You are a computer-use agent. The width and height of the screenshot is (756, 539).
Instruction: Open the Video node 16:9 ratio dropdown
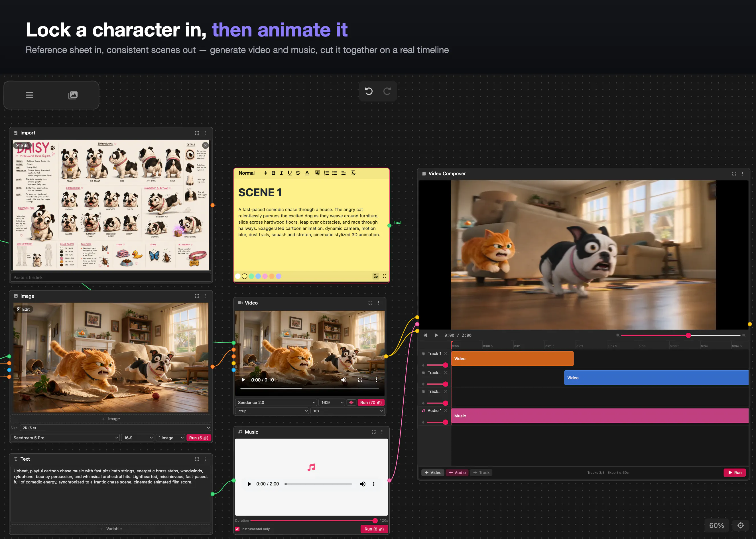coord(332,402)
